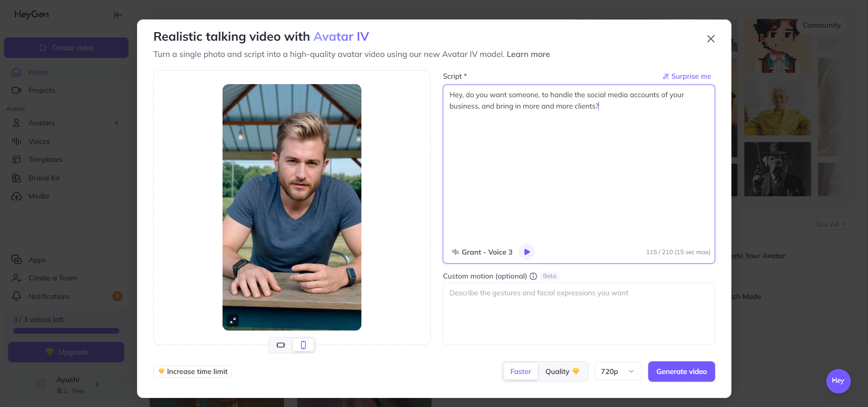Open the yellow-suit man thumbnail

(778, 108)
